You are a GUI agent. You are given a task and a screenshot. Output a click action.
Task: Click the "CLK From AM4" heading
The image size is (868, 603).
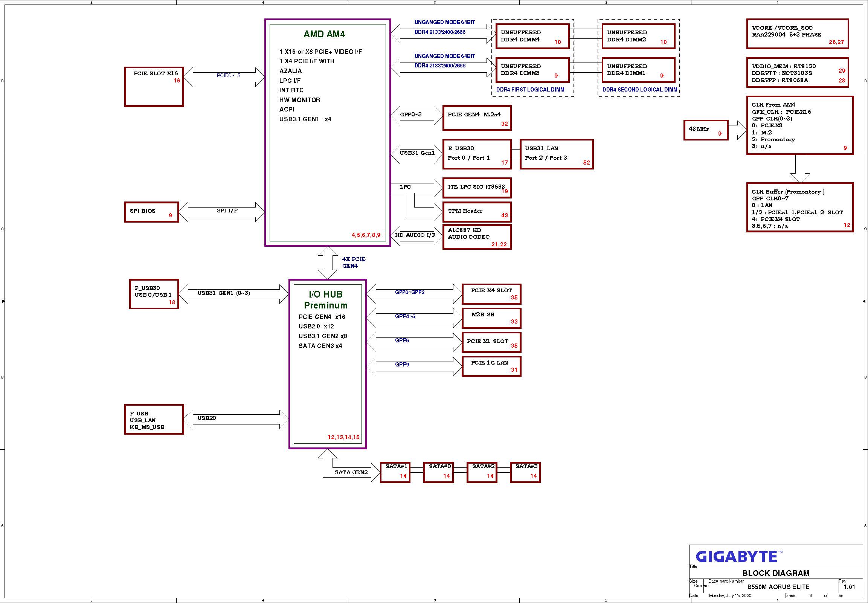pos(773,105)
